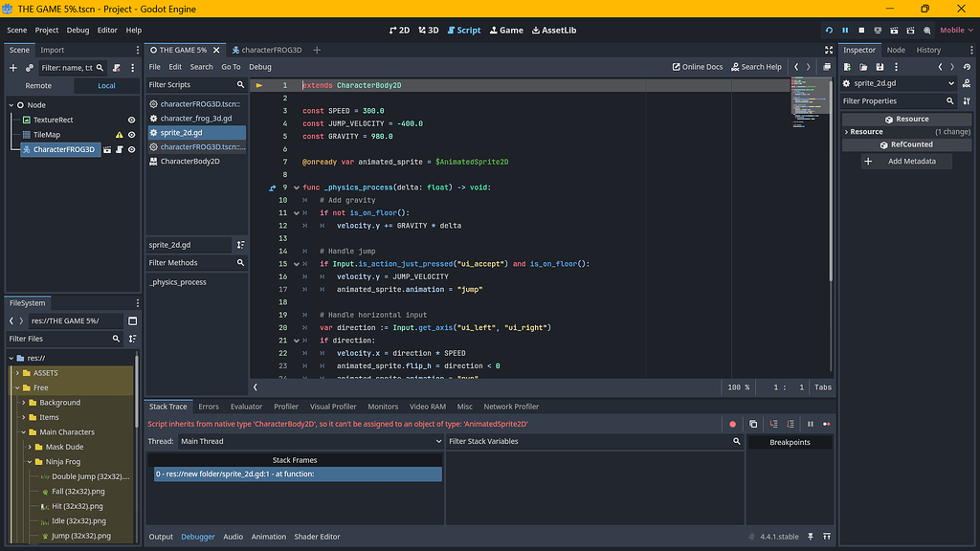Viewport: 980px width, 551px height.
Task: Select character_frog_3d.gd in script list
Action: (196, 118)
